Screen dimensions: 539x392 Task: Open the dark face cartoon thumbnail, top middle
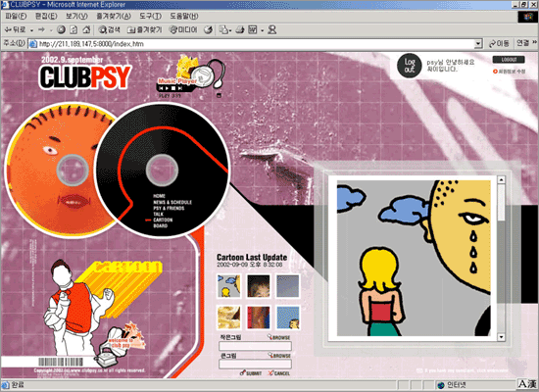tap(259, 286)
